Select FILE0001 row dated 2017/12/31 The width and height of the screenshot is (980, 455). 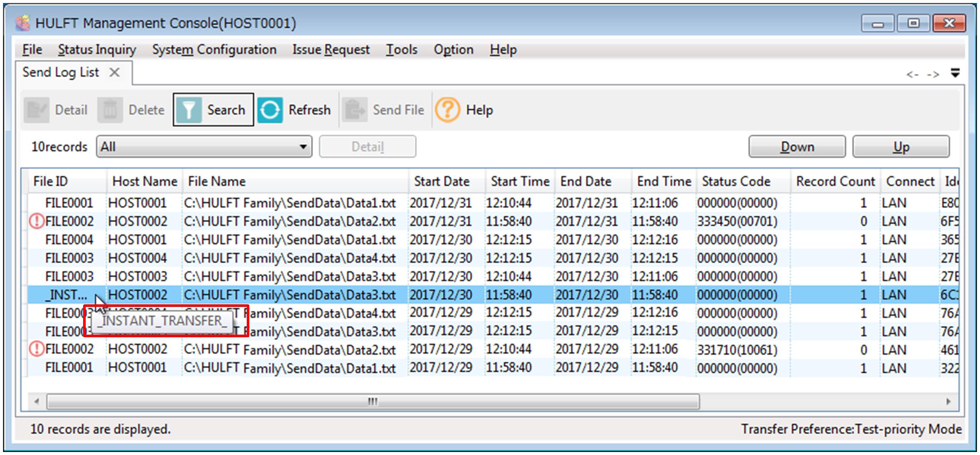[493, 203]
